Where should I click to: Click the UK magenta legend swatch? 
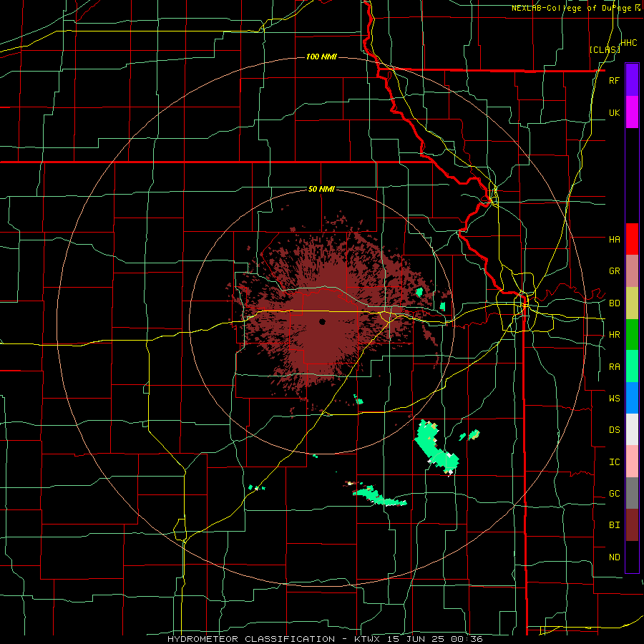[x=632, y=112]
